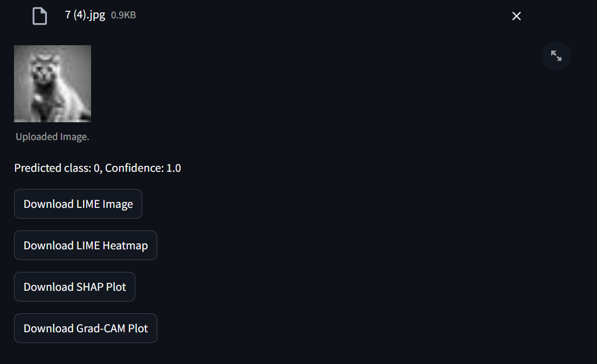Download the LIME Image

78,204
